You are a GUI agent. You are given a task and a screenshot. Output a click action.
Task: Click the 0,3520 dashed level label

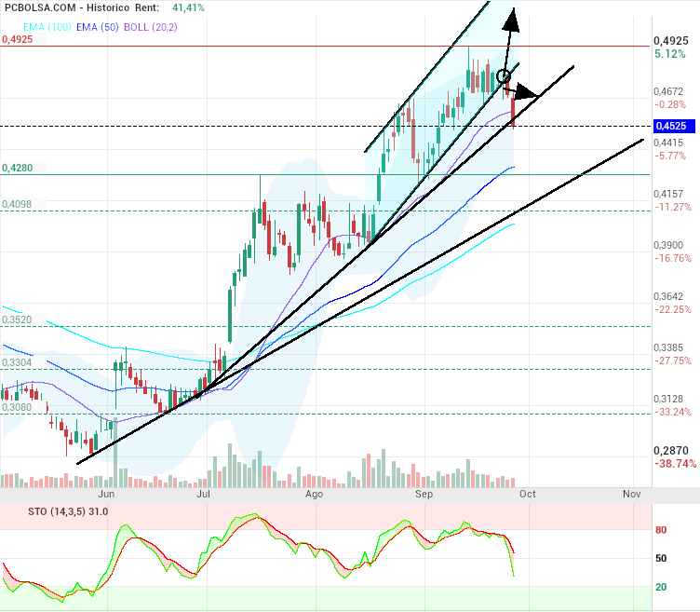17,320
